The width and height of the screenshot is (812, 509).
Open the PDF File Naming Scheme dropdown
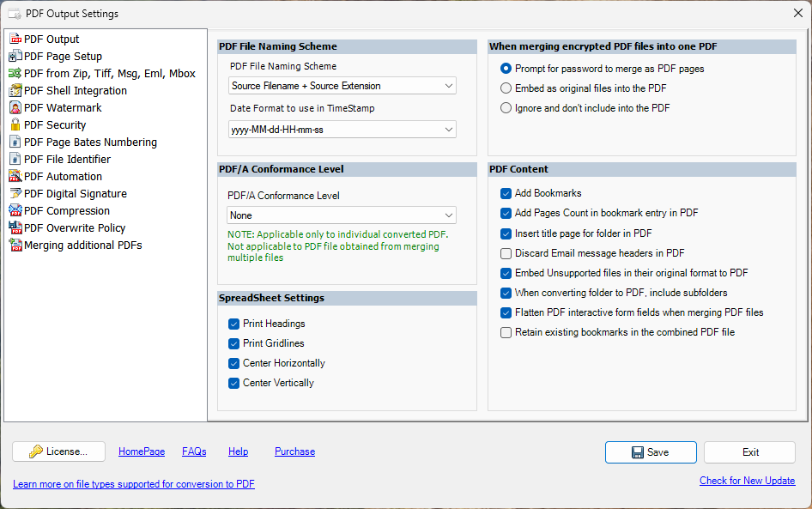point(342,86)
